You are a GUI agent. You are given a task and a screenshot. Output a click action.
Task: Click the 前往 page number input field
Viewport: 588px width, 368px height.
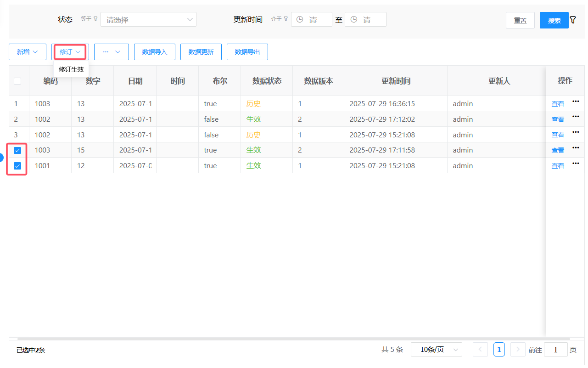555,350
